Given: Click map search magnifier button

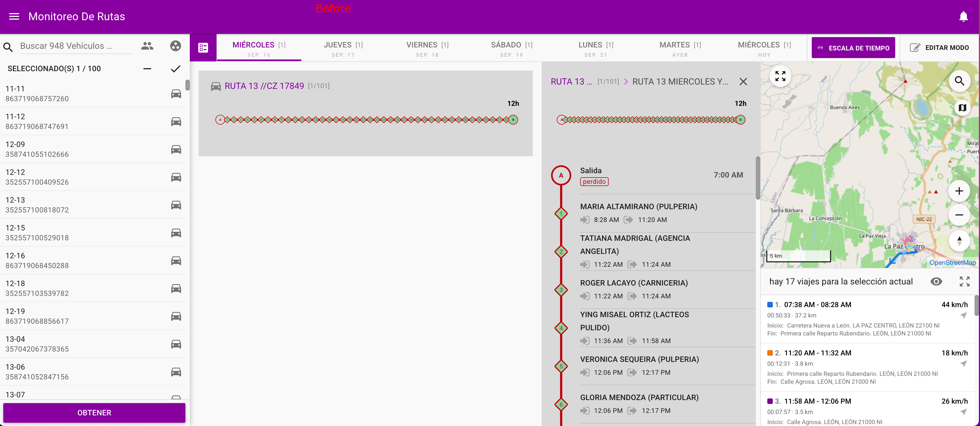Looking at the screenshot, I should 959,81.
